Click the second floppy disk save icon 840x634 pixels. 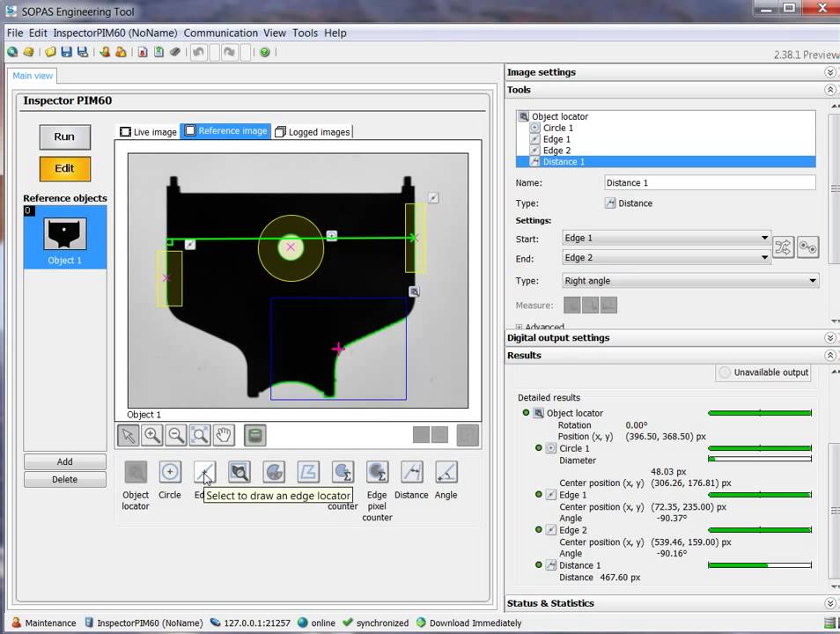[x=83, y=52]
